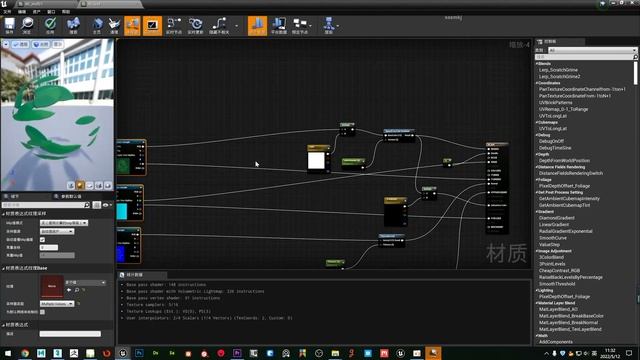Toggle the highlighted Stats bar-chart icon
The image size is (640, 360).
click(x=257, y=26)
